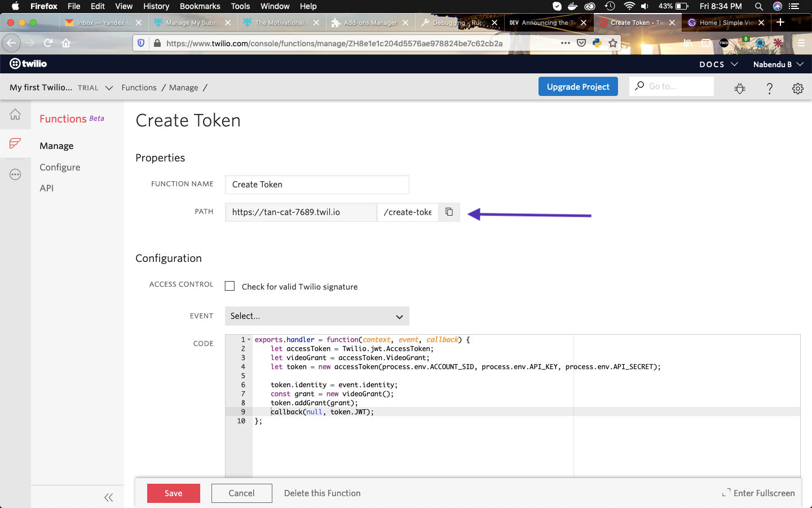Click the Upgrade Project button
The image size is (812, 508).
(578, 86)
